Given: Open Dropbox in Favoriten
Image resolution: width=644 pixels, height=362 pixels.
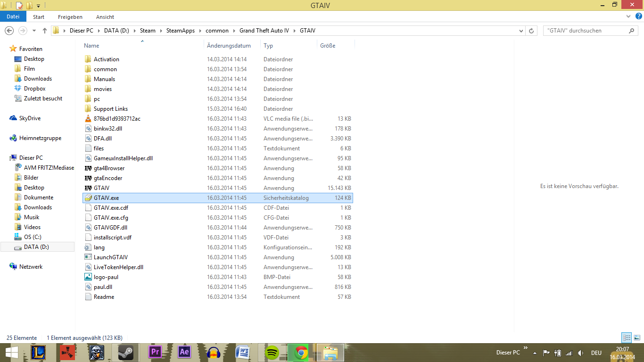Looking at the screenshot, I should (x=35, y=89).
